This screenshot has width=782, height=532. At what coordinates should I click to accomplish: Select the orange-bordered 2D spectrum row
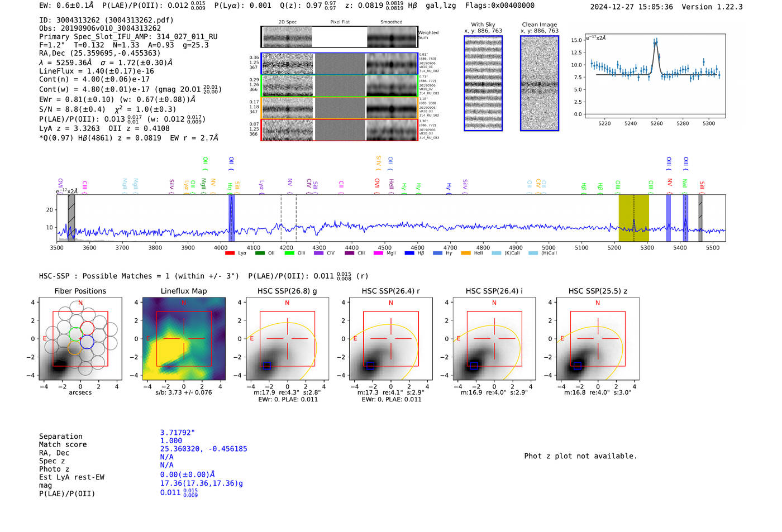tap(340, 108)
